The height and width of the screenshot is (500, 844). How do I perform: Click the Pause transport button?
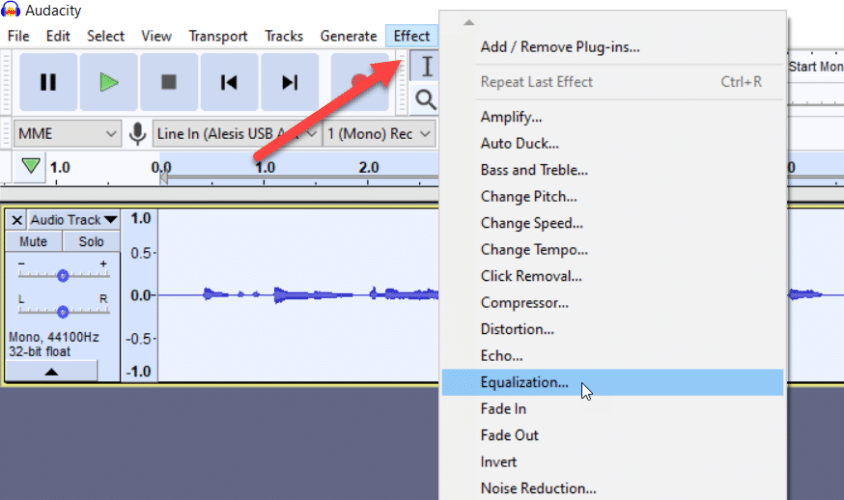click(x=48, y=82)
